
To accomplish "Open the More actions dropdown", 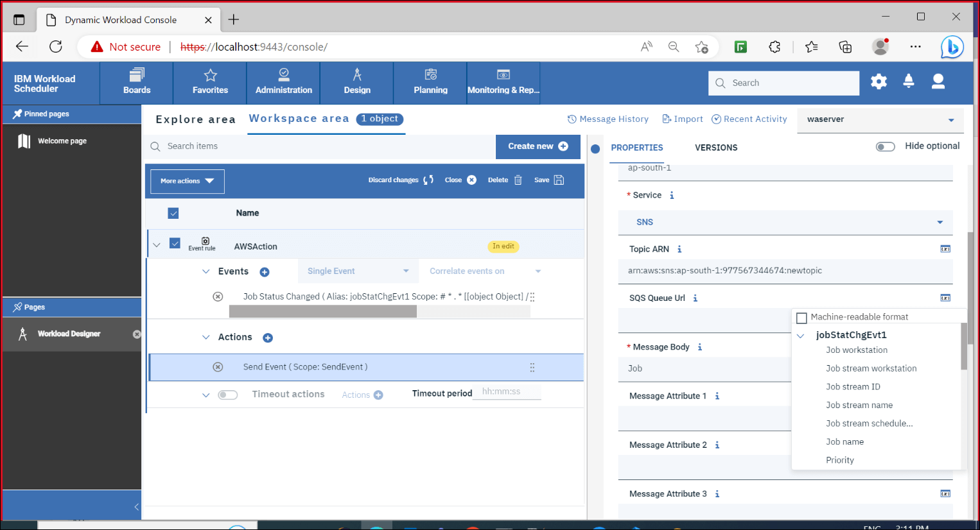I will pyautogui.click(x=188, y=181).
